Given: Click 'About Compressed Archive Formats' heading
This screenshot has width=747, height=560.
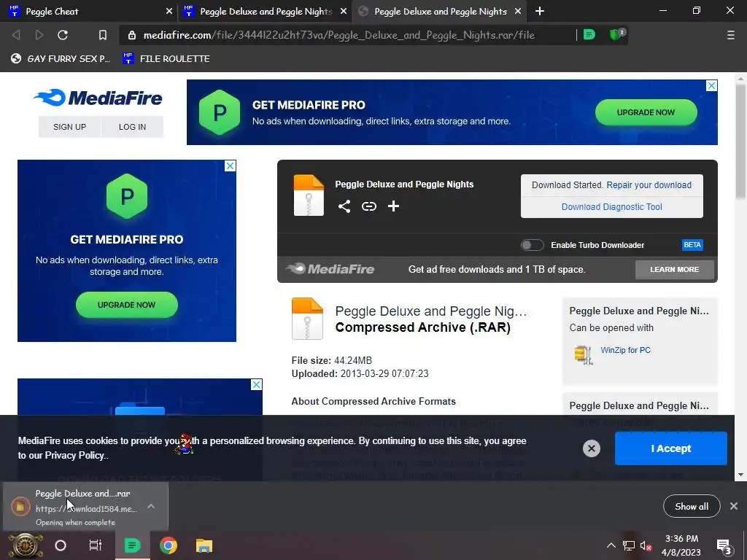Looking at the screenshot, I should pyautogui.click(x=373, y=402).
